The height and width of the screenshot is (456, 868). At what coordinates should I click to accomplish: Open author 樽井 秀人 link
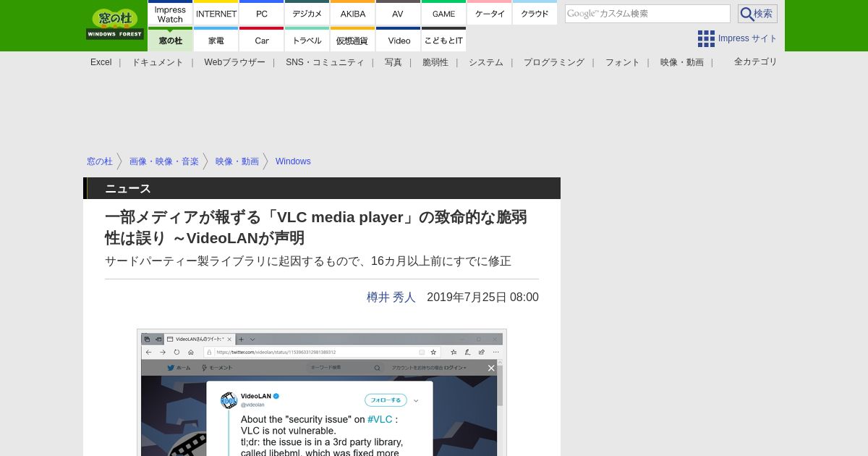pos(391,297)
